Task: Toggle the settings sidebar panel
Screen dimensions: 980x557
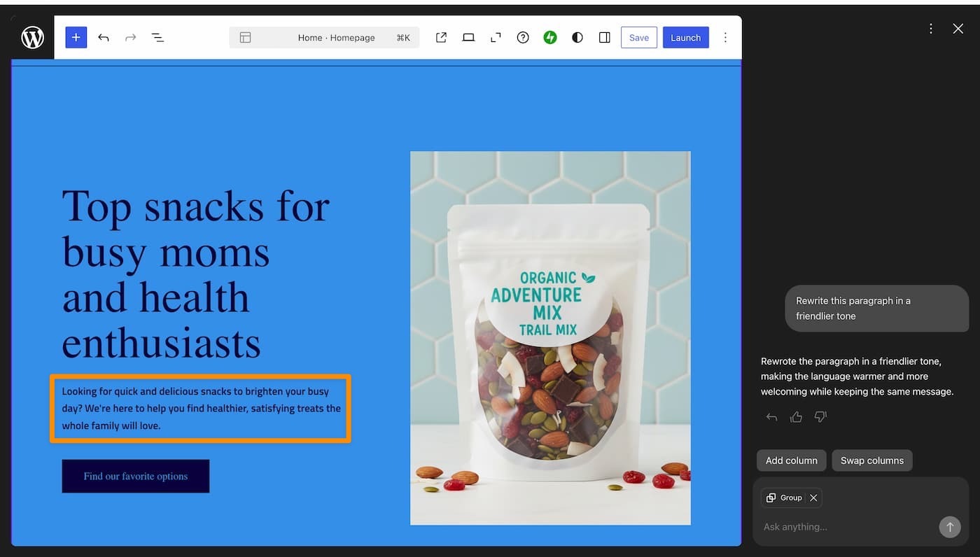Action: (604, 37)
